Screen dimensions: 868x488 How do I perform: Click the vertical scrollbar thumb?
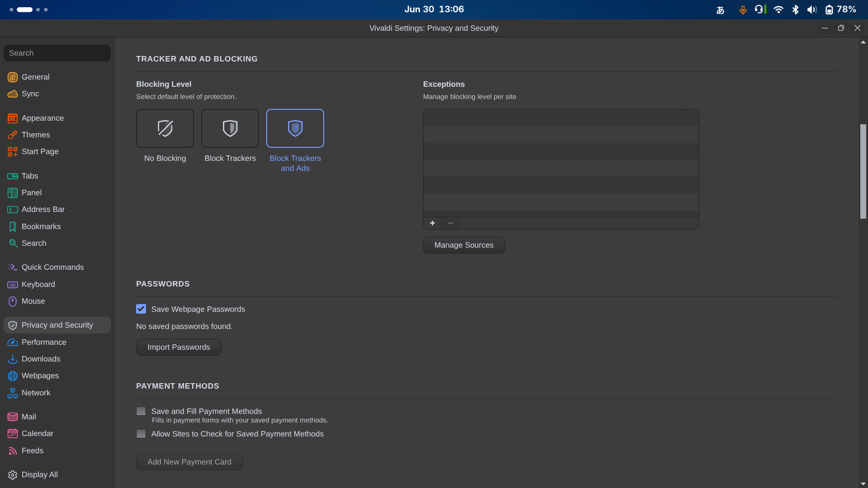coord(863,171)
